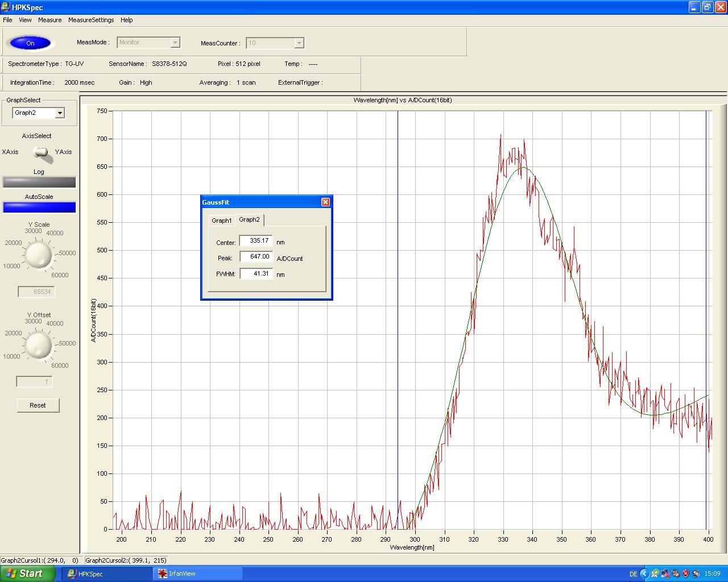Click the GaussFit Center value field

[x=256, y=241]
